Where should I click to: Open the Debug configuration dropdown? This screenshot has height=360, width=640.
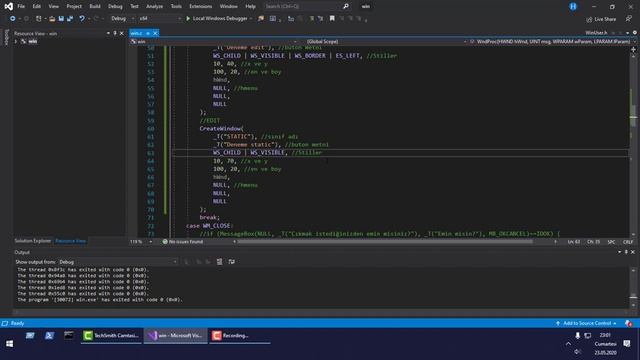coord(122,19)
